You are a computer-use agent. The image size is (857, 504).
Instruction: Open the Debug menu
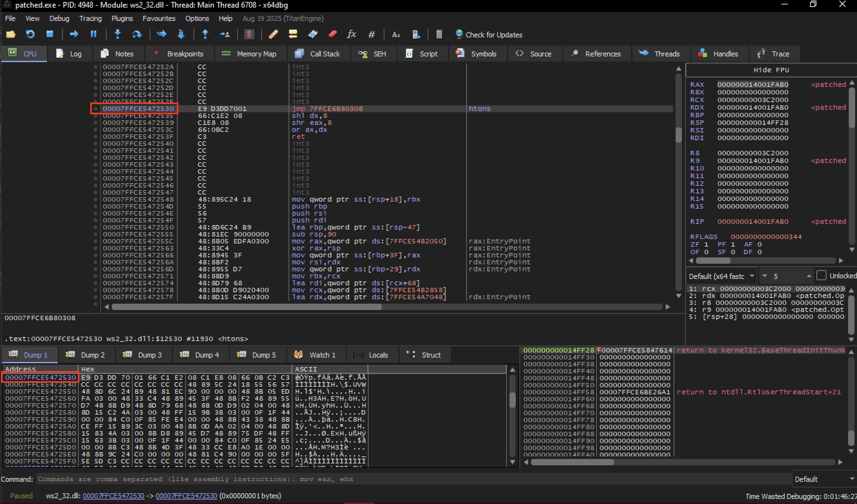(59, 18)
